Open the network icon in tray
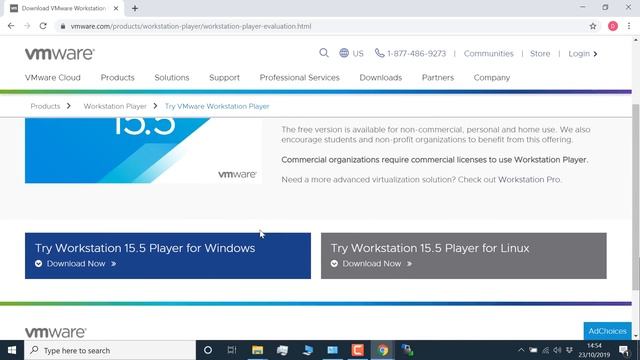The image size is (640, 360). pos(545,350)
